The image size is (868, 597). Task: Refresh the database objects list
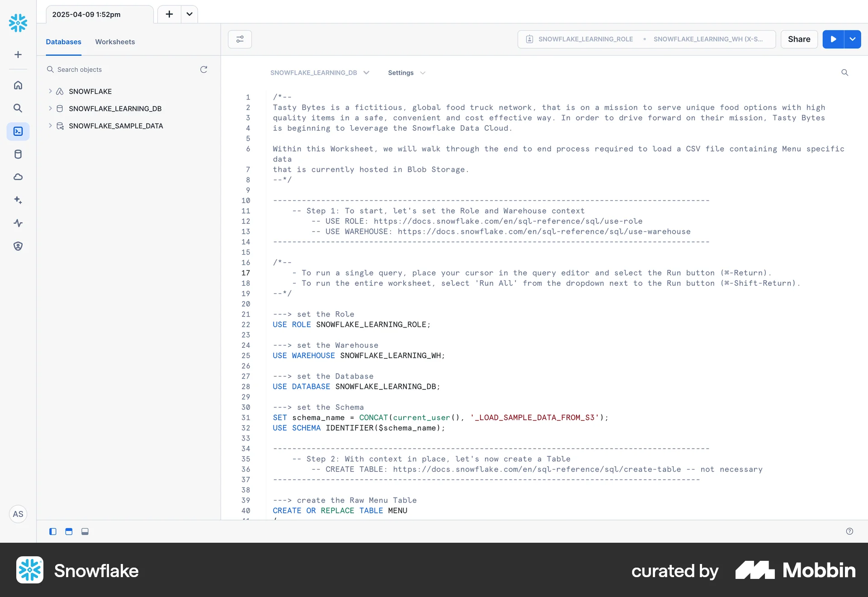coord(203,69)
